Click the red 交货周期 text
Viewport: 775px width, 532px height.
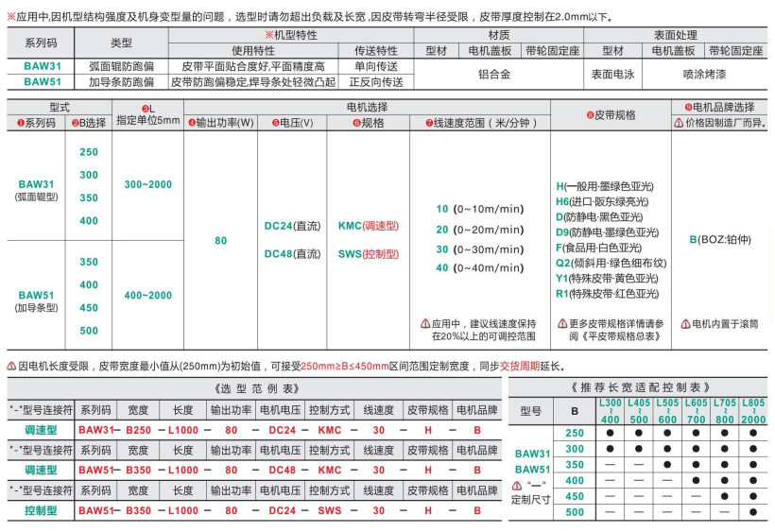pos(519,366)
